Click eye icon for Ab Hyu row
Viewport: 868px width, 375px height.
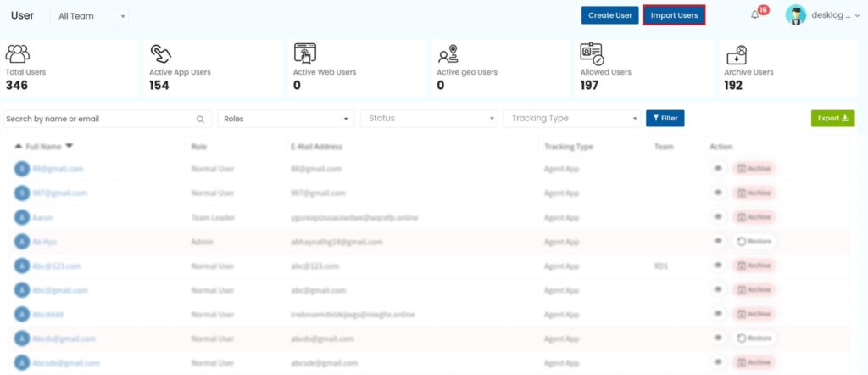(717, 241)
